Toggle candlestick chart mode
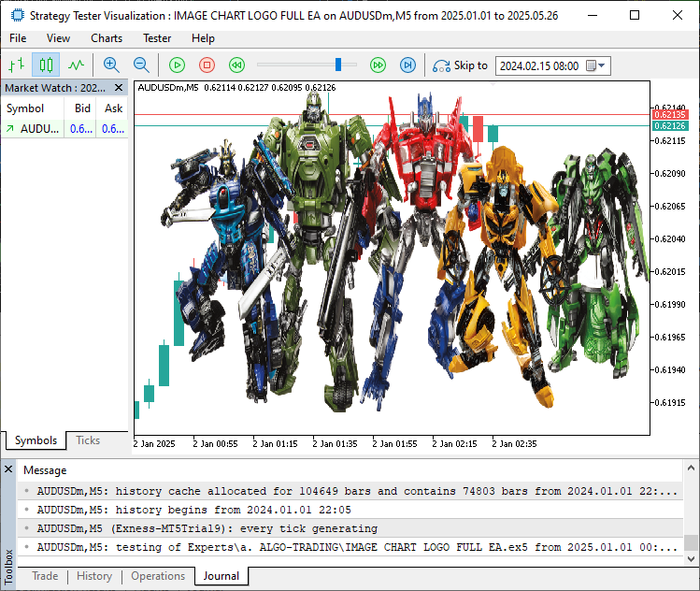The width and height of the screenshot is (700, 591). click(x=46, y=65)
